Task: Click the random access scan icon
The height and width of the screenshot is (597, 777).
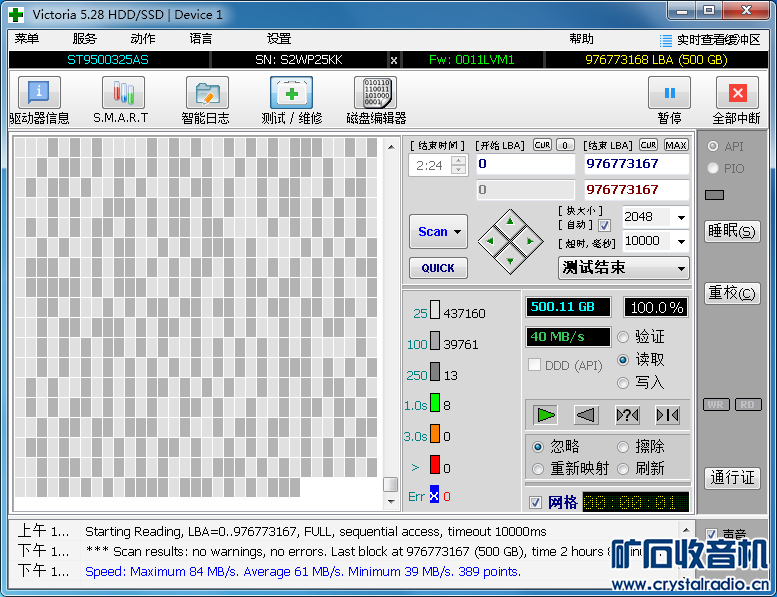Action: click(x=627, y=415)
